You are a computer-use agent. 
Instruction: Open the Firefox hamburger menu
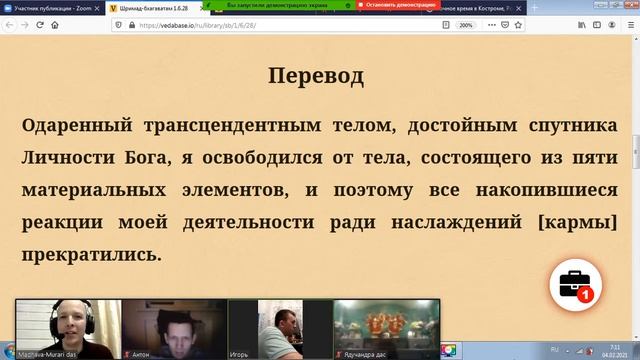click(631, 25)
